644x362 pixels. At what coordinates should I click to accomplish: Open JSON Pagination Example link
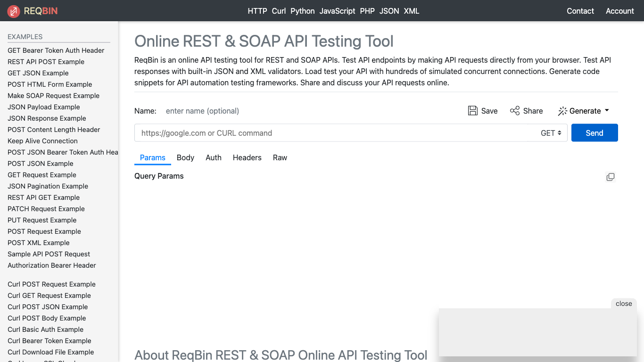click(x=48, y=186)
